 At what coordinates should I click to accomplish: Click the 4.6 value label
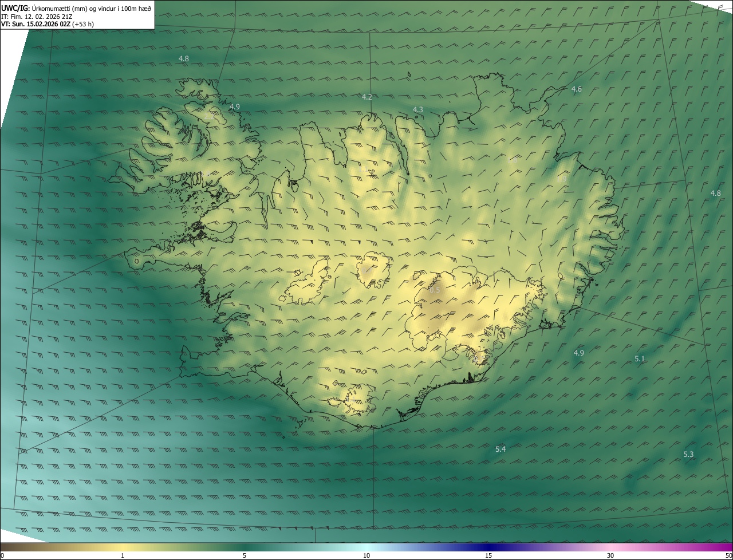[x=577, y=89]
